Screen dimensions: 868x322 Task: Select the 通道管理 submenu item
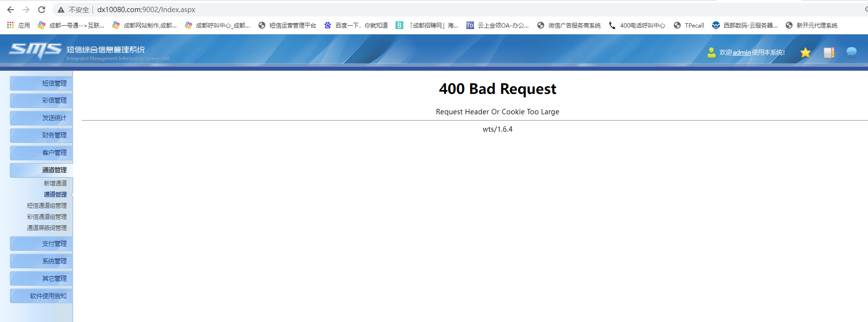pyautogui.click(x=55, y=194)
